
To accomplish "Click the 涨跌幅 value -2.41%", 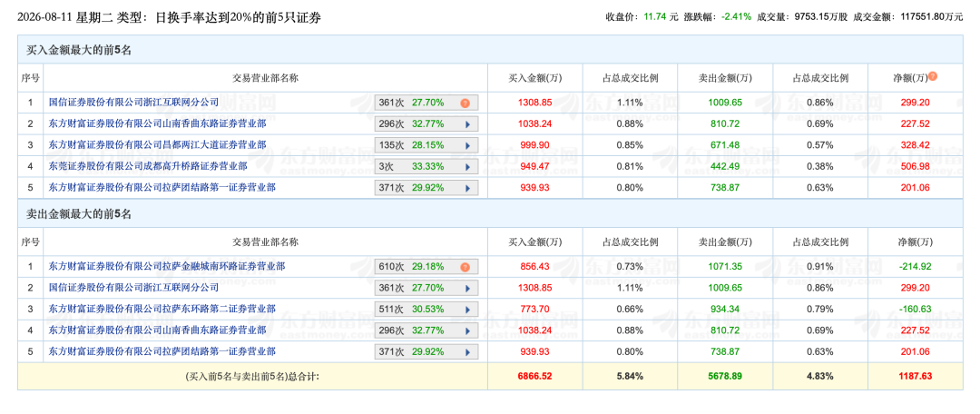I will (x=737, y=17).
